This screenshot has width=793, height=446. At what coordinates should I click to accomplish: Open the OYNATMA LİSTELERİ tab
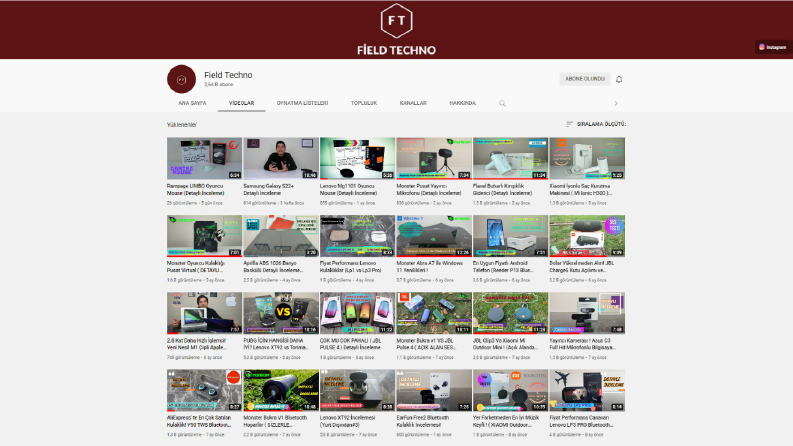[302, 103]
